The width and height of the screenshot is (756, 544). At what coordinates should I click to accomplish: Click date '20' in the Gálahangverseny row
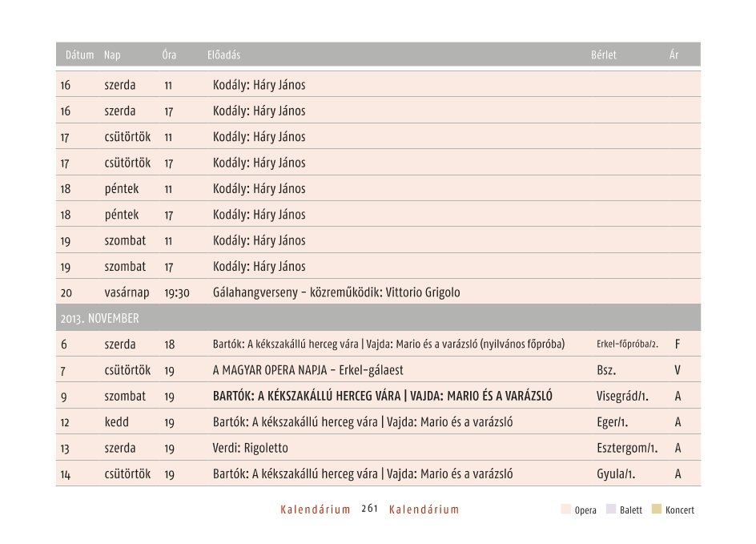66,292
